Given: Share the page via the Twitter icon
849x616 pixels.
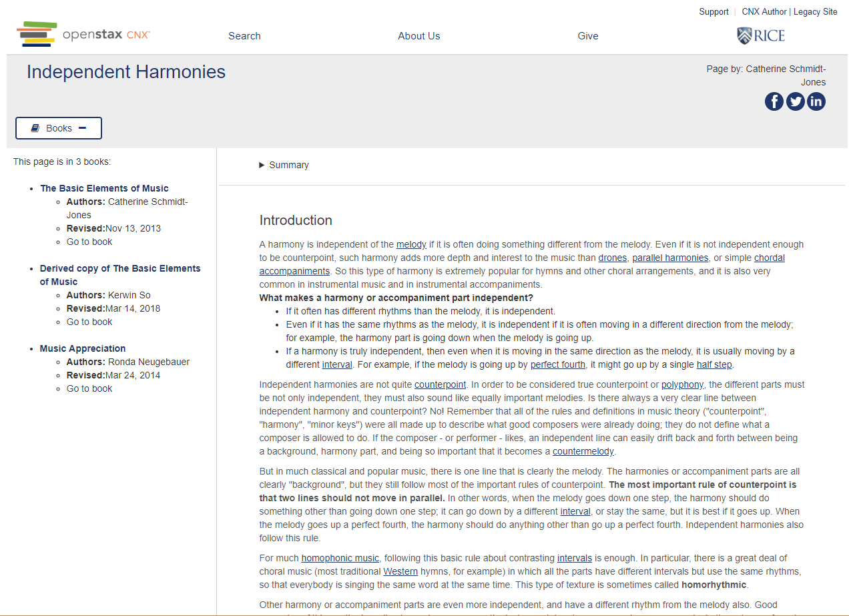Looking at the screenshot, I should pos(795,101).
